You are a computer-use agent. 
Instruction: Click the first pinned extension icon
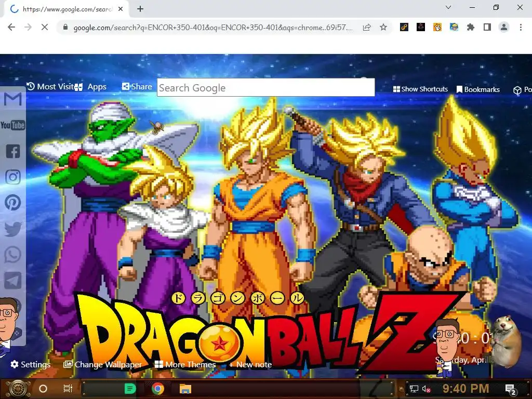point(404,27)
